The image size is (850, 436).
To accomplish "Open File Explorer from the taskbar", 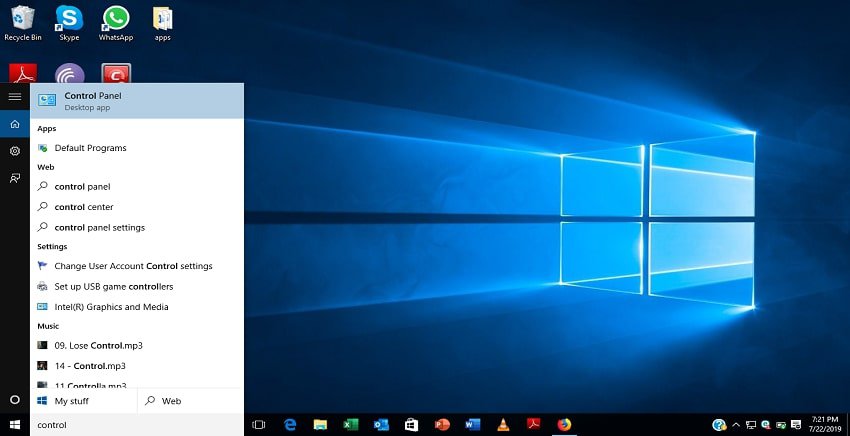I will pyautogui.click(x=320, y=425).
